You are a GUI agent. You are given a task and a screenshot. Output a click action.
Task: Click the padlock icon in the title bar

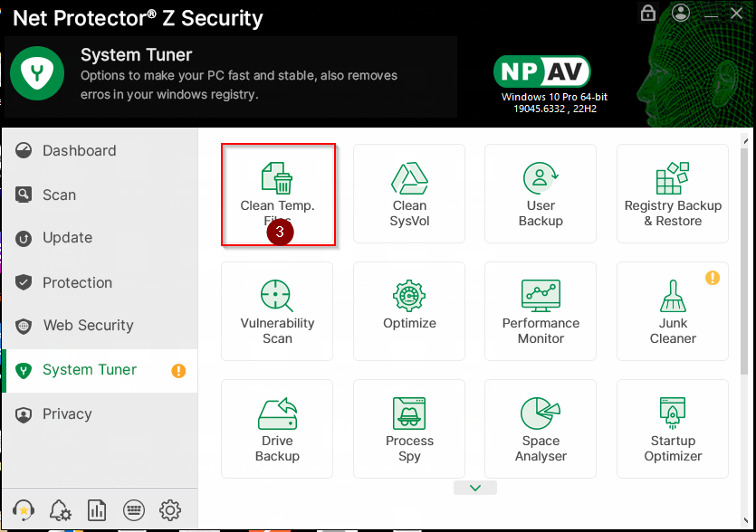click(647, 14)
